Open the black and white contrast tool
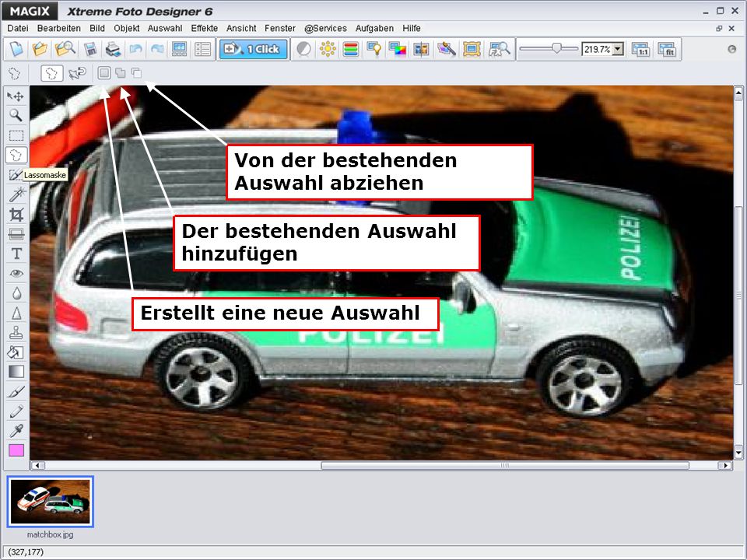747x560 pixels. (303, 49)
